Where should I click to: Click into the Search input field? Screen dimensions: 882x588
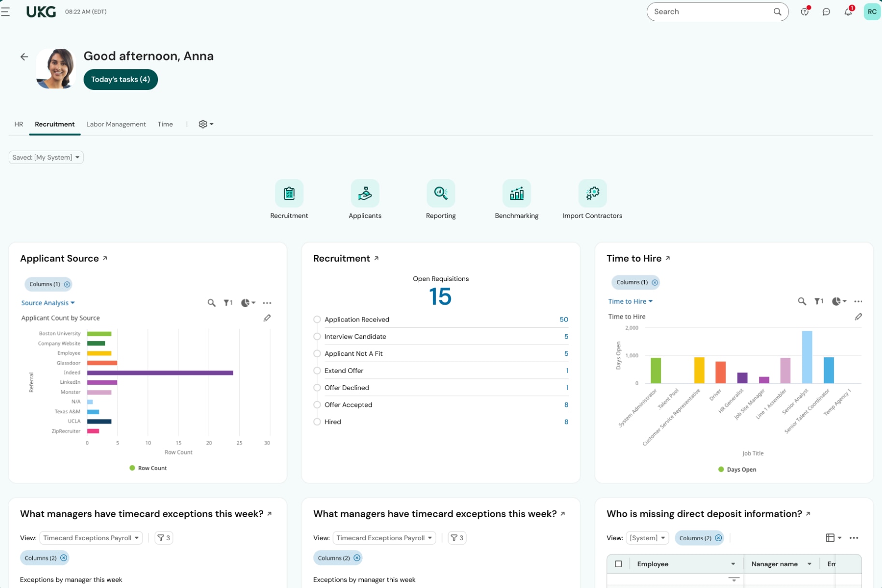pyautogui.click(x=710, y=12)
